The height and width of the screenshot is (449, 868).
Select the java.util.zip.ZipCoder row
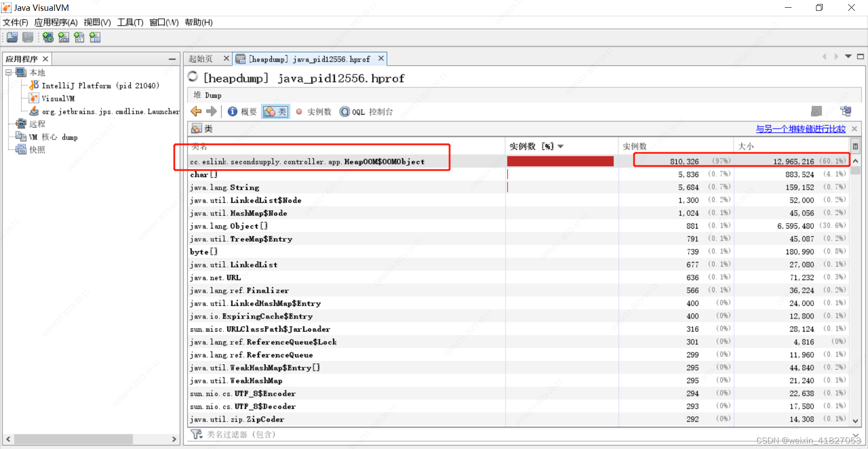(x=519, y=419)
